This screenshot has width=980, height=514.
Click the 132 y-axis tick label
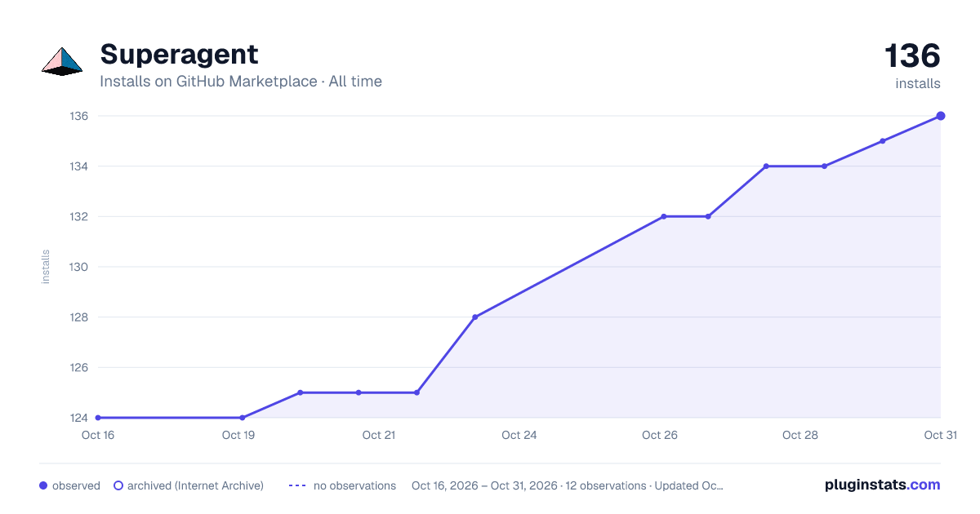click(x=78, y=217)
